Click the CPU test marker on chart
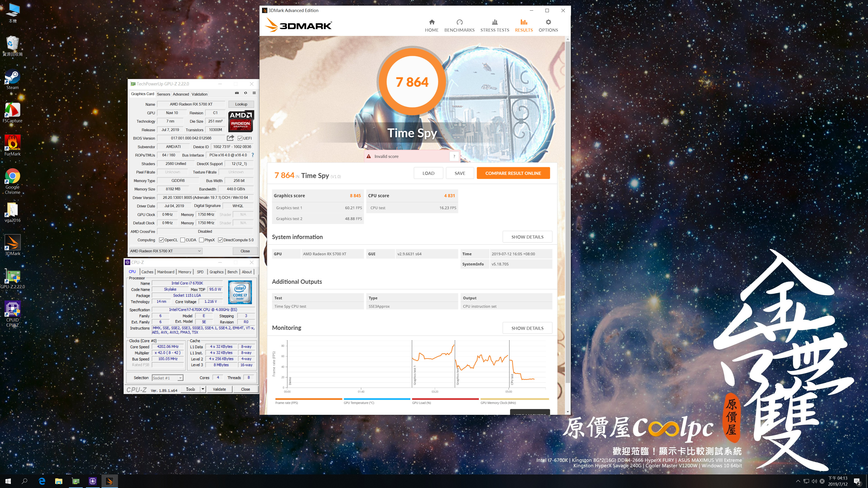 click(512, 379)
